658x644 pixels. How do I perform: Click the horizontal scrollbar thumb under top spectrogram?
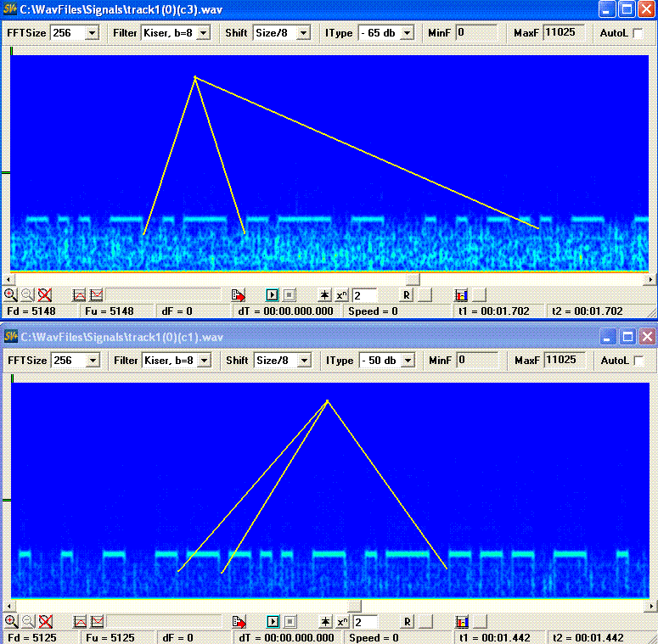tap(413, 279)
